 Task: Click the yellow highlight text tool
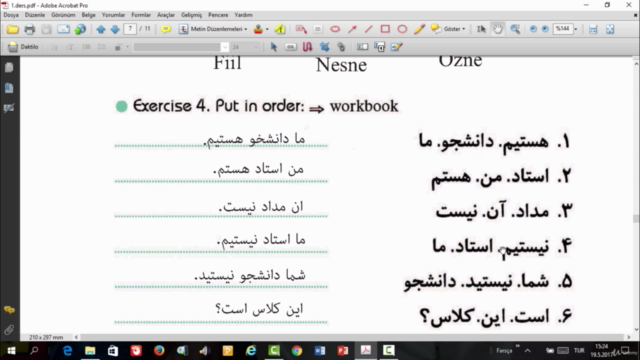point(280,29)
